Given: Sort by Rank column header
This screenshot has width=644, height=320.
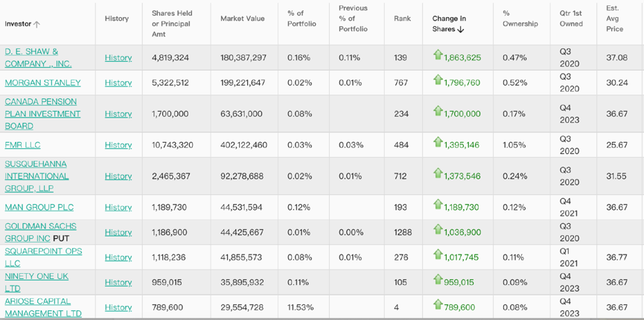Looking at the screenshot, I should pos(402,19).
